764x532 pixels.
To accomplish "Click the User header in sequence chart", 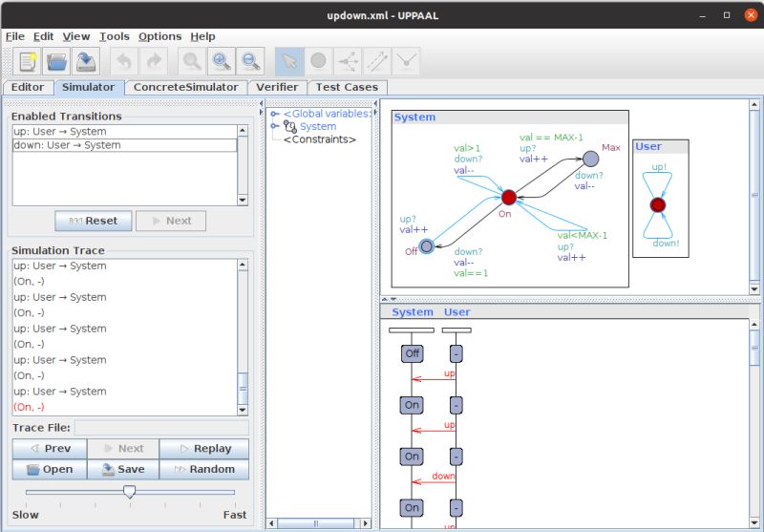I will click(456, 312).
